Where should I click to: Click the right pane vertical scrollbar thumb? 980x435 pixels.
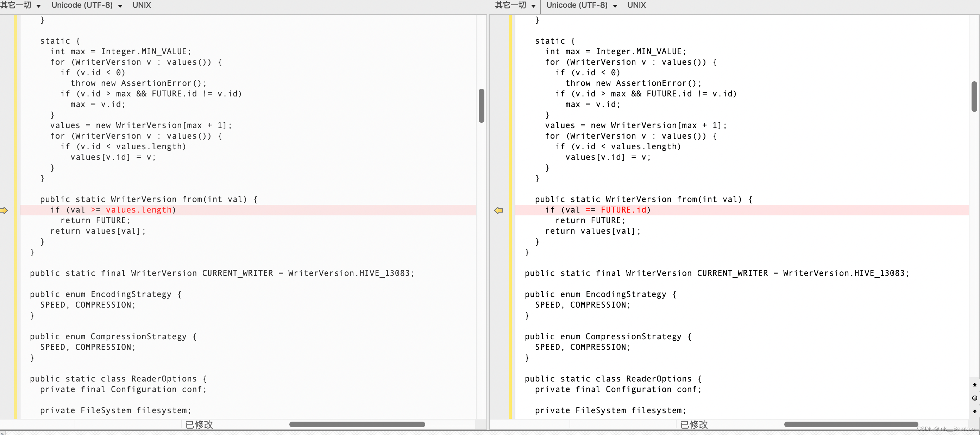click(x=974, y=96)
